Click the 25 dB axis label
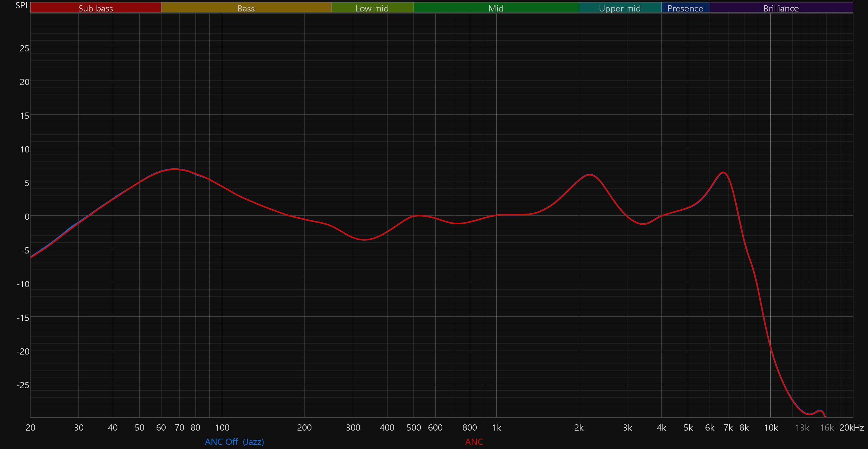 point(24,48)
